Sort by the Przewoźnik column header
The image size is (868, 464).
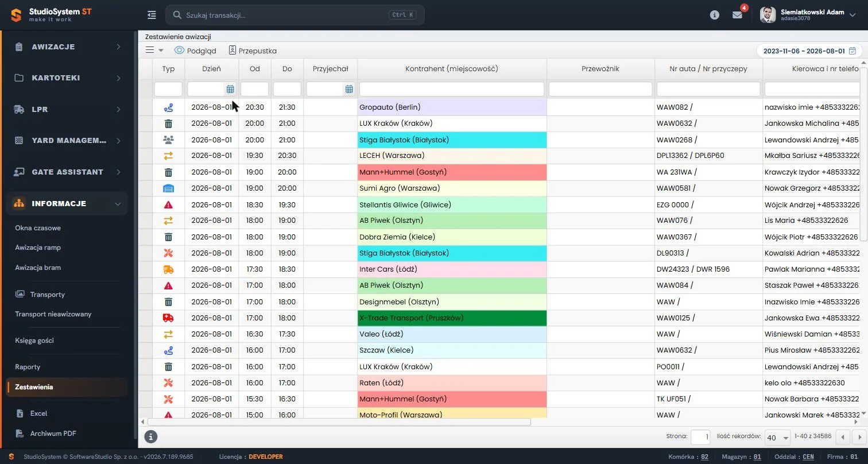(600, 68)
